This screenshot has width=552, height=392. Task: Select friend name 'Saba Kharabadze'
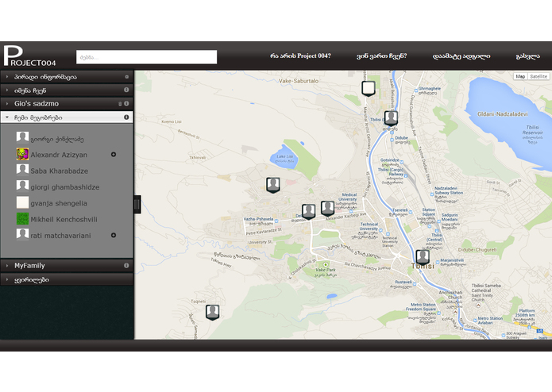coord(59,171)
